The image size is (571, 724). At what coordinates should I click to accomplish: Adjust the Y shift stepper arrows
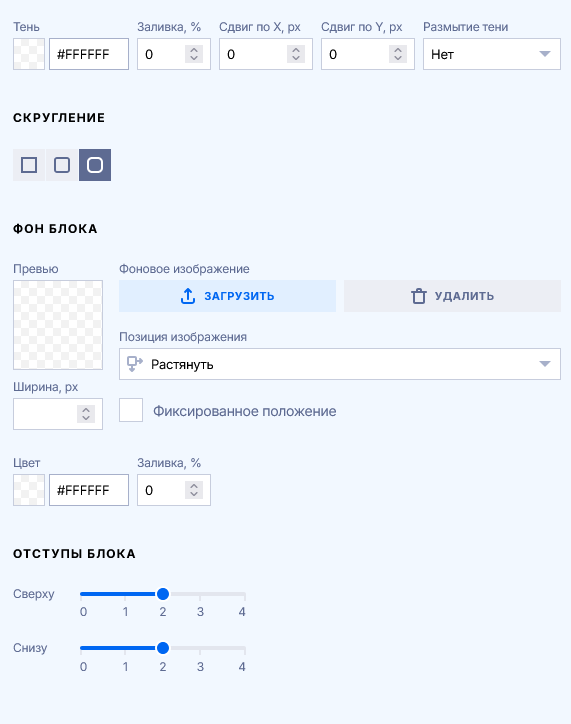tap(398, 54)
